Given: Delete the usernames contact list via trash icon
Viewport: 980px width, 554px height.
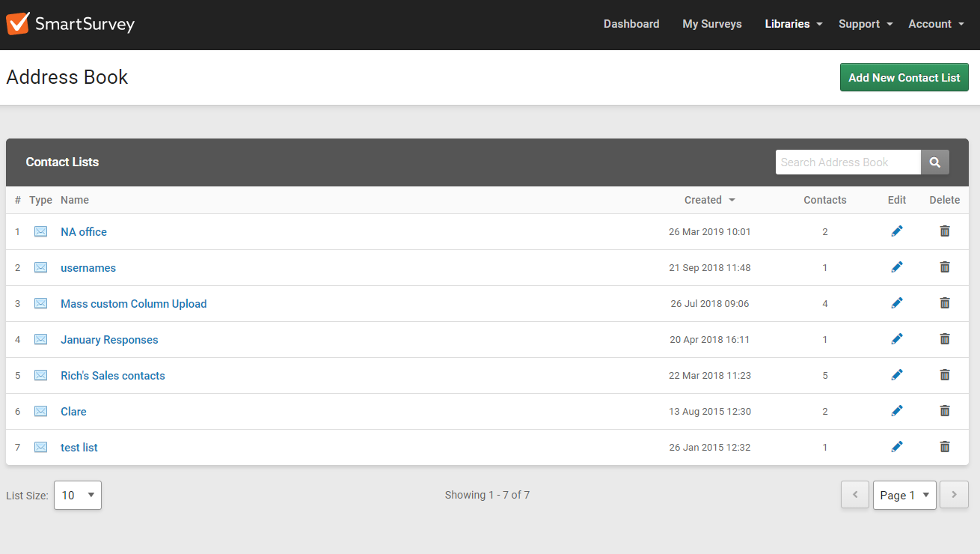Looking at the screenshot, I should click(x=945, y=267).
